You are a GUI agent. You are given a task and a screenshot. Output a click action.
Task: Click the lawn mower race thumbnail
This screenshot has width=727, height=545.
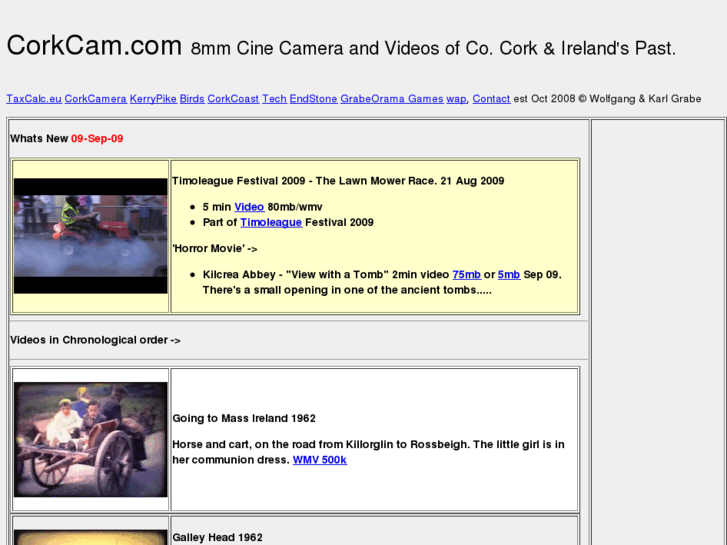pyautogui.click(x=90, y=236)
